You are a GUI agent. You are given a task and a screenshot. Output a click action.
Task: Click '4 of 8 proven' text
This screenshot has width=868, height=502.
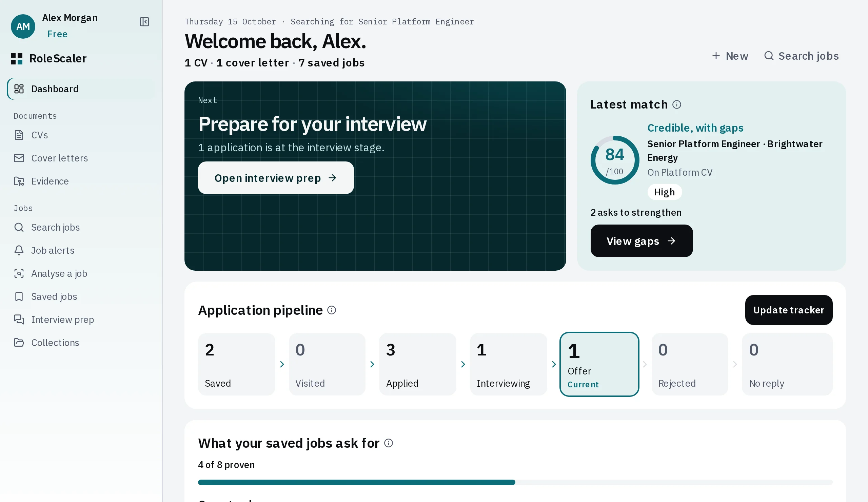(x=226, y=465)
